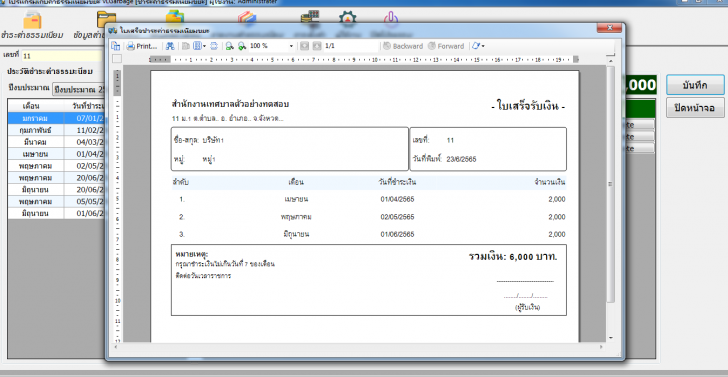Select the เมษายน row dated 01/04
The height and width of the screenshot is (377, 728).
(x=57, y=154)
